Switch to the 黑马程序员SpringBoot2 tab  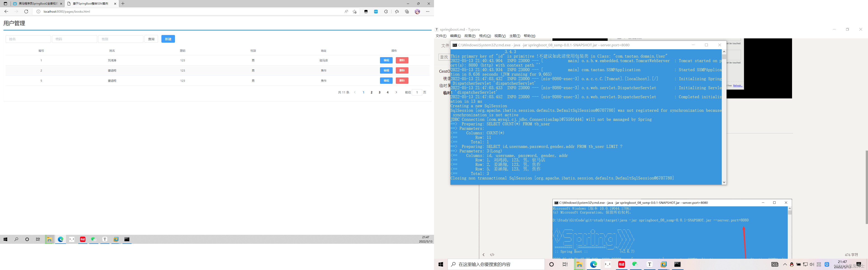pyautogui.click(x=37, y=4)
